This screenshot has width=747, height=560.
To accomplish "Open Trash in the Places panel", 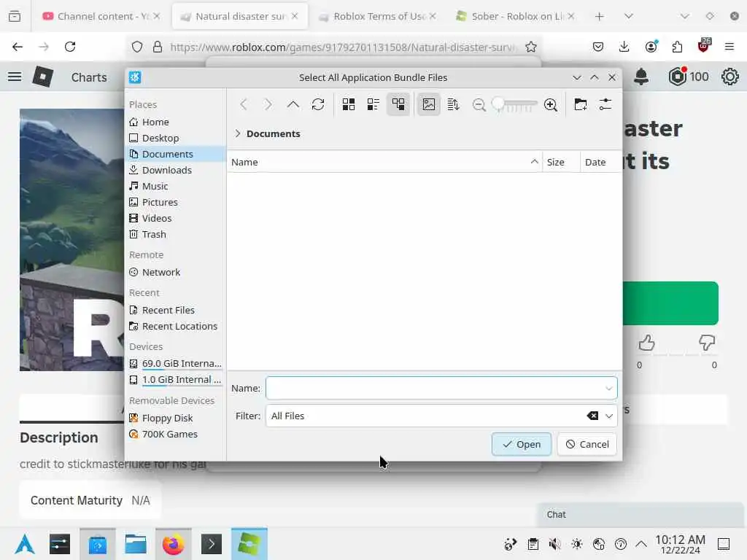I will (x=175, y=234).
